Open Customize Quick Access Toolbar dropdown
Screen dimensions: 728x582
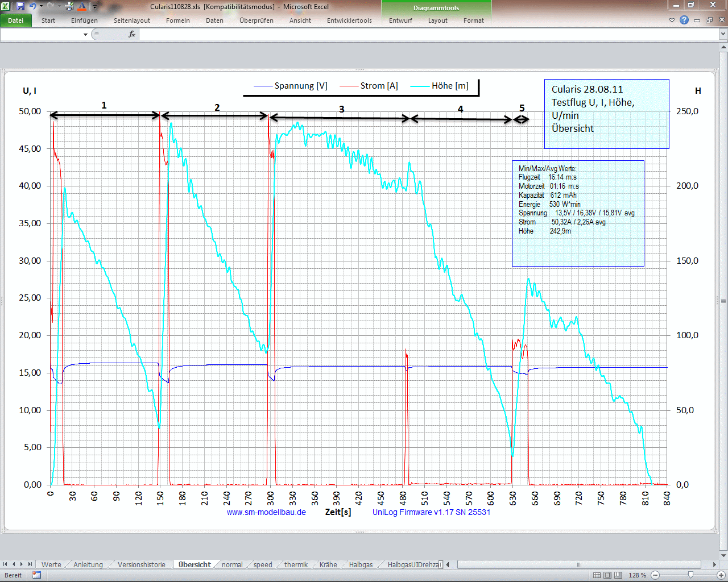94,7
